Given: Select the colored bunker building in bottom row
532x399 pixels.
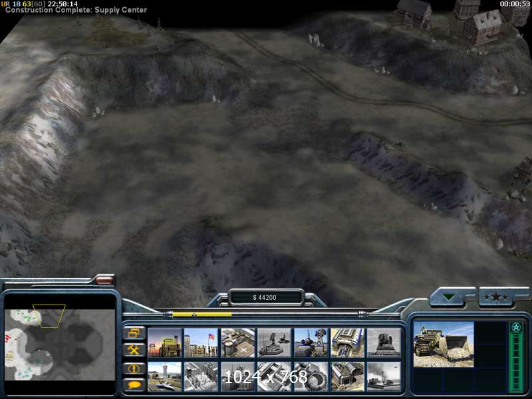Looking at the screenshot, I should click(347, 376).
